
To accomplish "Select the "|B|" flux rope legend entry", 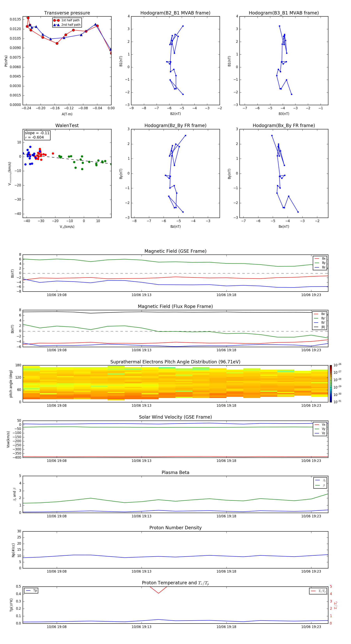I will (320, 327).
